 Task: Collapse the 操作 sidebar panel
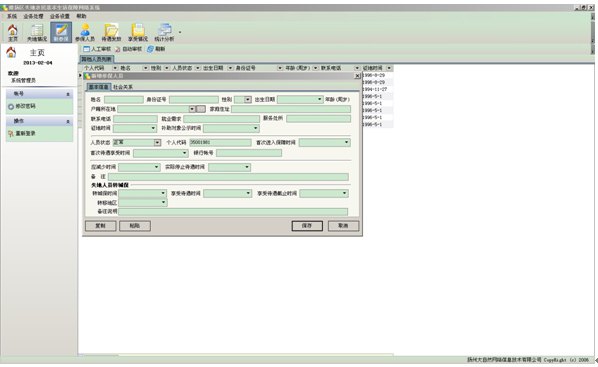pos(68,122)
